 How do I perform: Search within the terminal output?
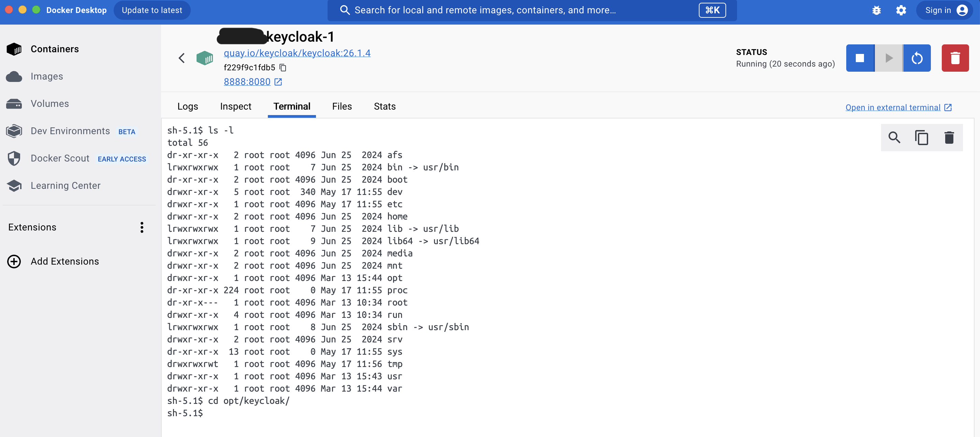(894, 138)
